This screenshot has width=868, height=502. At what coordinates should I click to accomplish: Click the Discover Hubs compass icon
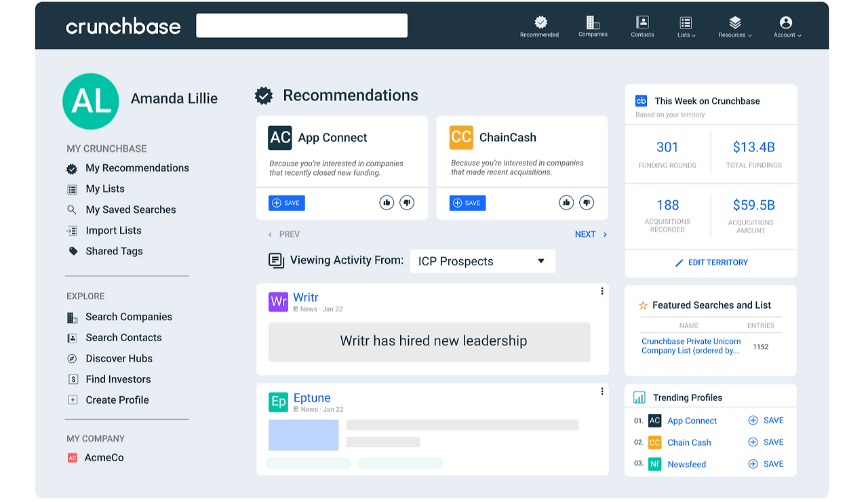[x=72, y=358]
